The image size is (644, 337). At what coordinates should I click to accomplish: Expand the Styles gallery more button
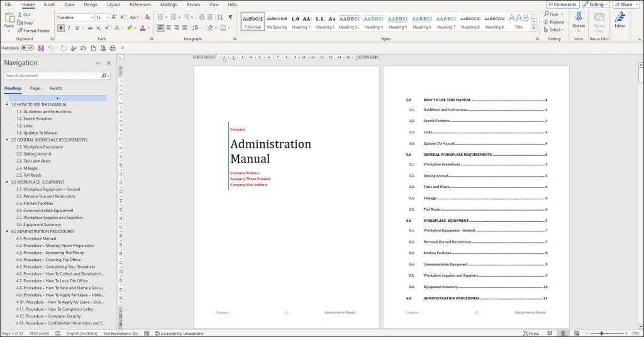tap(533, 28)
